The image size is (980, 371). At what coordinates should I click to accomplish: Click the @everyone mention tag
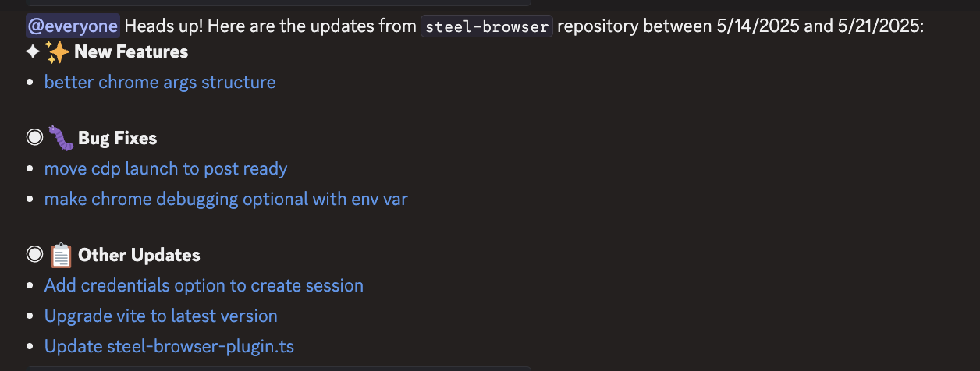click(x=73, y=26)
